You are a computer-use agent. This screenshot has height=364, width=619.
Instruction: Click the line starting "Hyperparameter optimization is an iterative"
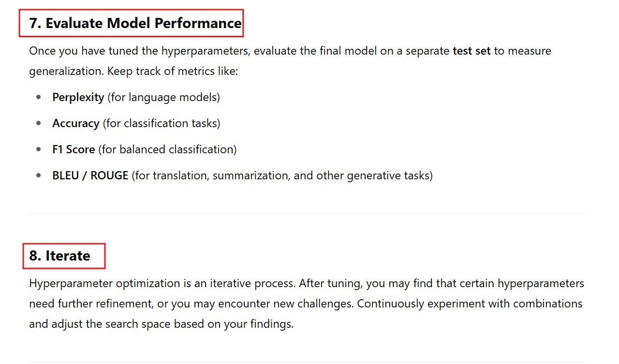click(x=307, y=283)
